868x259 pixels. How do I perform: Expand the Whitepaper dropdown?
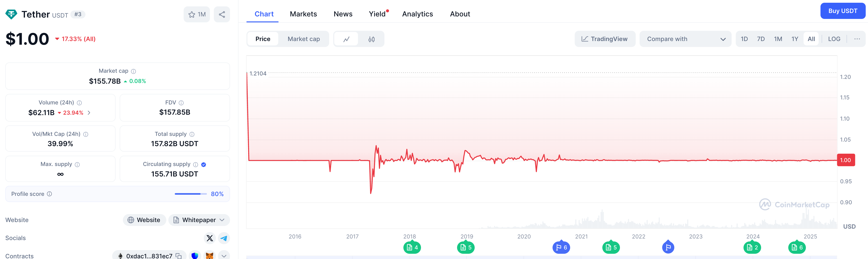199,220
